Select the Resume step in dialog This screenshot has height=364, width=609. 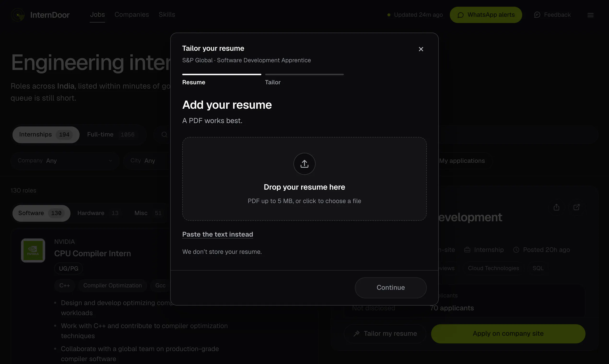click(222, 80)
